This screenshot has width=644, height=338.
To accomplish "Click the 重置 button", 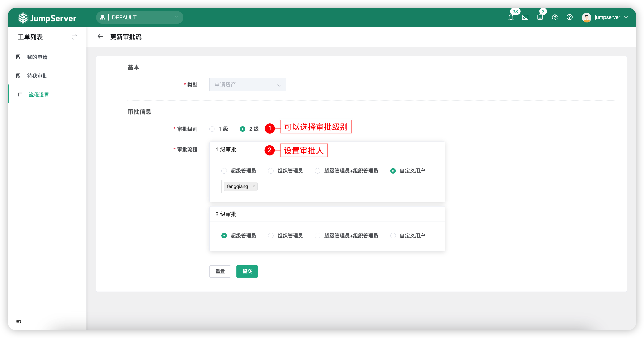I will (220, 271).
